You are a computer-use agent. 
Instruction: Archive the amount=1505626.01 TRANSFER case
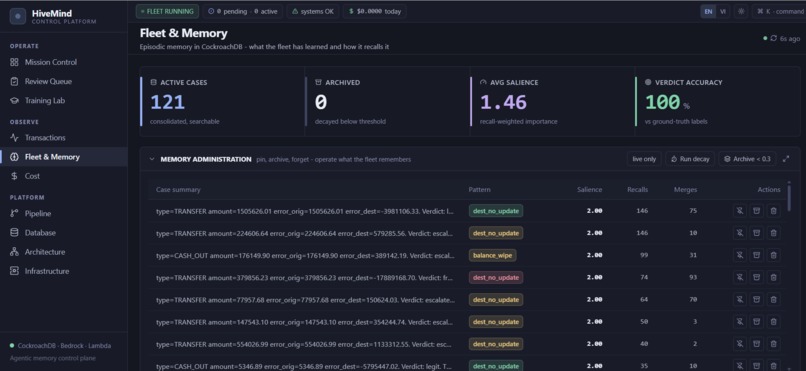point(756,211)
